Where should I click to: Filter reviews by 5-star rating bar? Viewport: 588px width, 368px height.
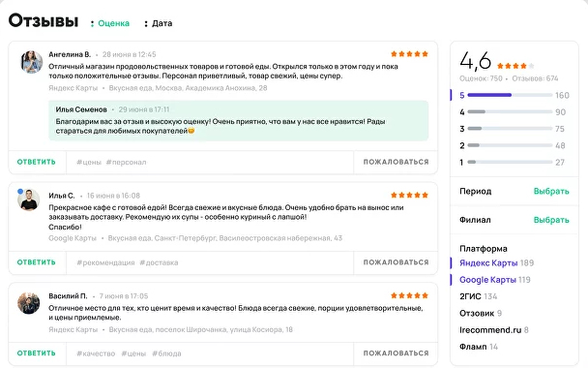pos(514,95)
